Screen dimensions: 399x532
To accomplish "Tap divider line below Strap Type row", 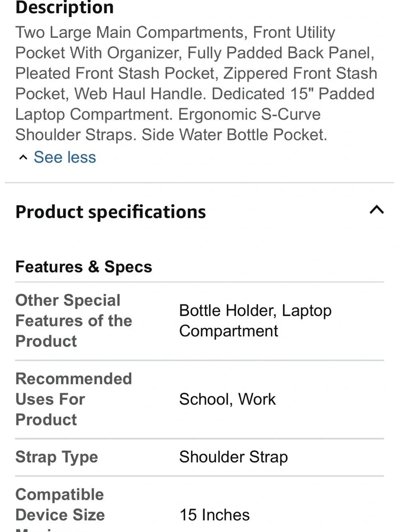I will 199,476.
